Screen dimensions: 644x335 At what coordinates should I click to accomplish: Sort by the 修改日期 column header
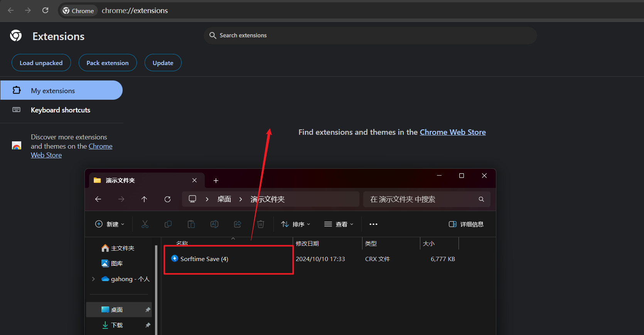[327, 243]
